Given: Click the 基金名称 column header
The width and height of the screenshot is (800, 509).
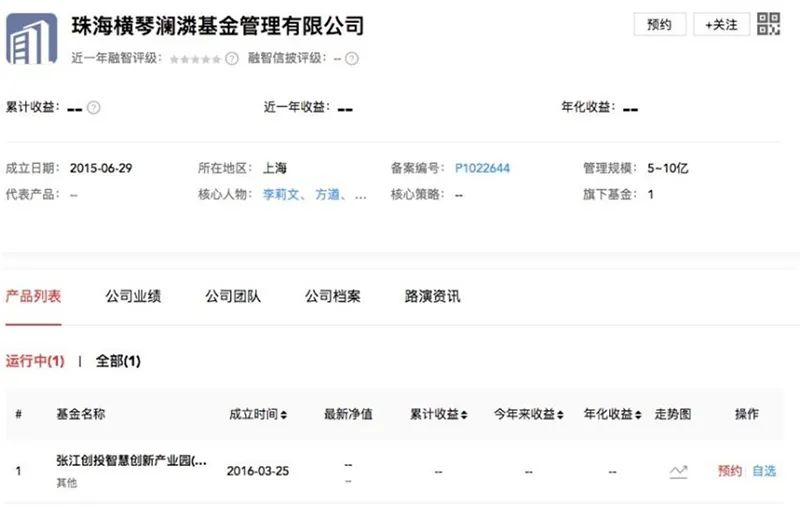Looking at the screenshot, I should coord(81,414).
